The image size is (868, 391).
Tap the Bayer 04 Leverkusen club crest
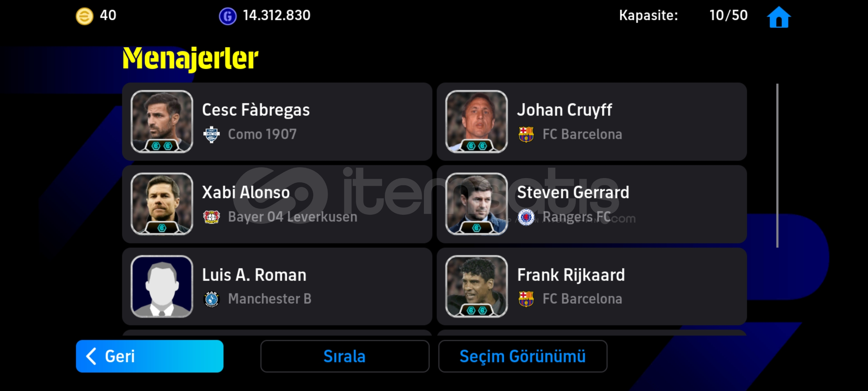pyautogui.click(x=212, y=217)
